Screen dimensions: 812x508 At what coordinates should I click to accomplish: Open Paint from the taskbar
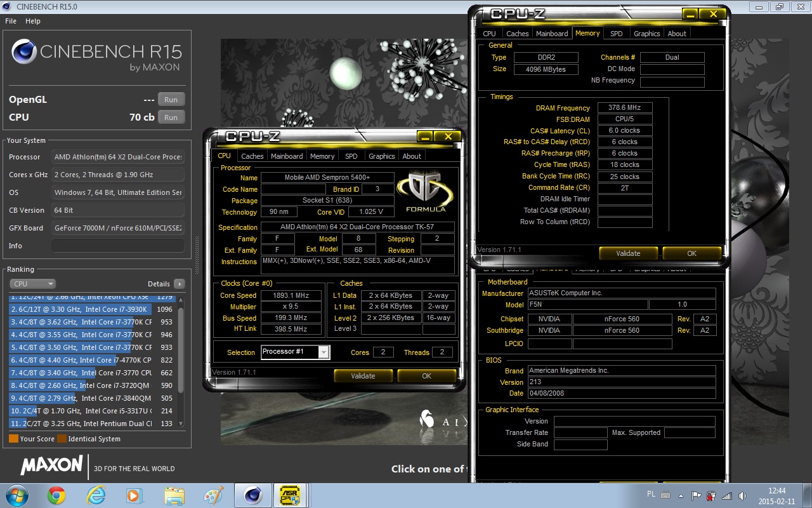(x=213, y=495)
